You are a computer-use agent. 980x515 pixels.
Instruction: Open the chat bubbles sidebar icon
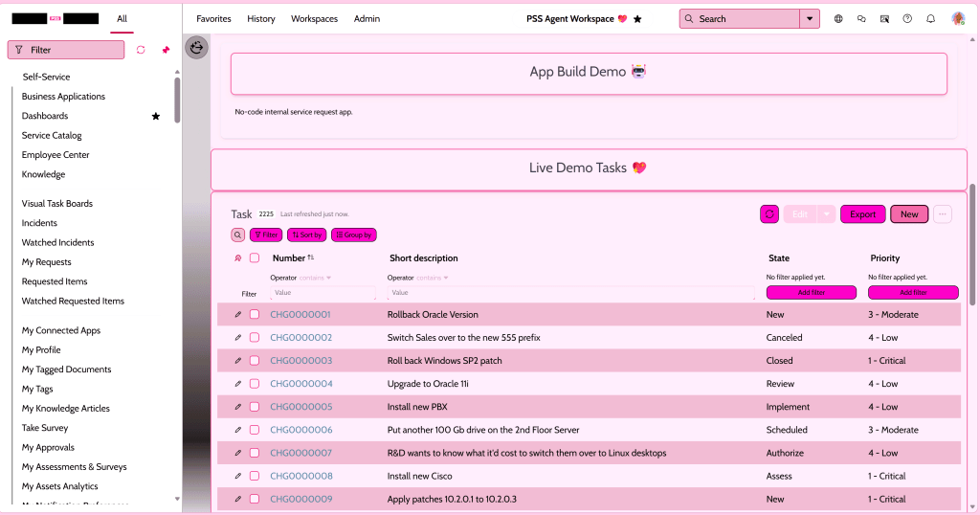pyautogui.click(x=861, y=19)
